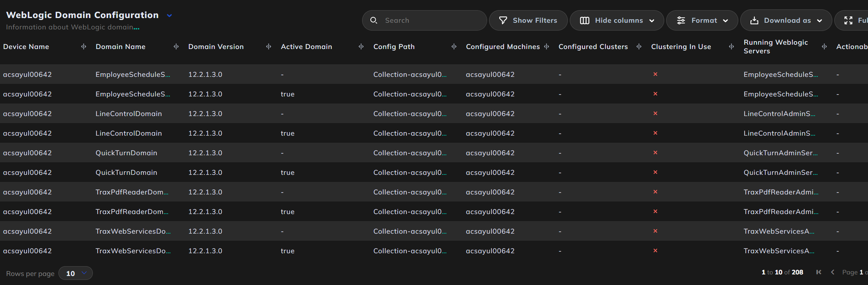Click first QuickTurnAdminSer running server cell
This screenshot has width=868, height=285.
point(781,153)
